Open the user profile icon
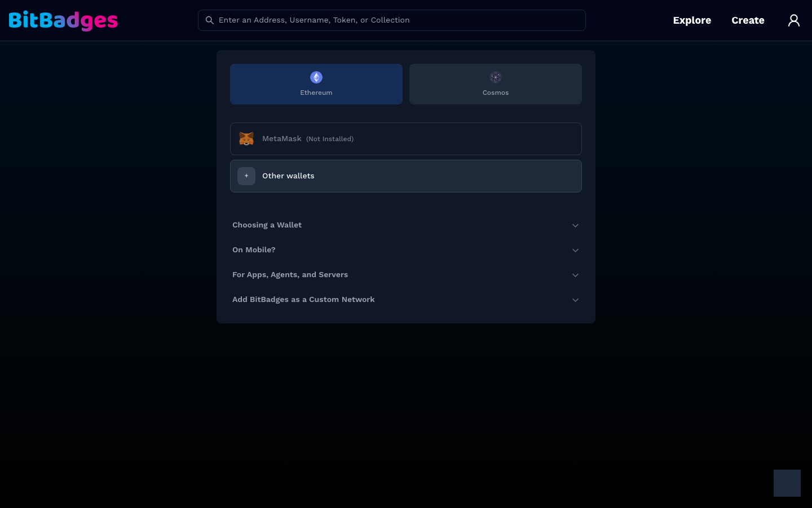812x508 pixels. [x=794, y=20]
